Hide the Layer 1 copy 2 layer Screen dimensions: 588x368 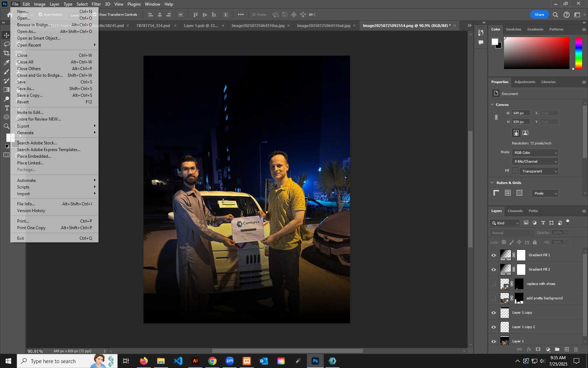pos(493,327)
